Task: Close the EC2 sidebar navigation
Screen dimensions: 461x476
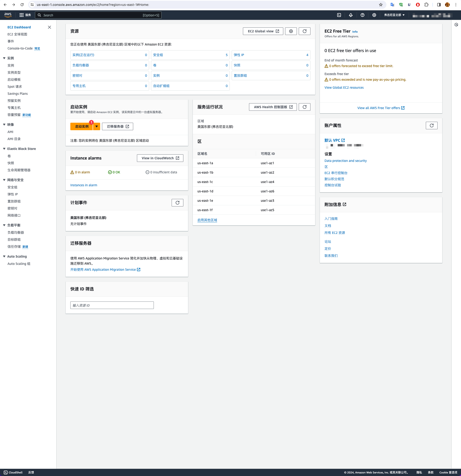Action: 49,27
